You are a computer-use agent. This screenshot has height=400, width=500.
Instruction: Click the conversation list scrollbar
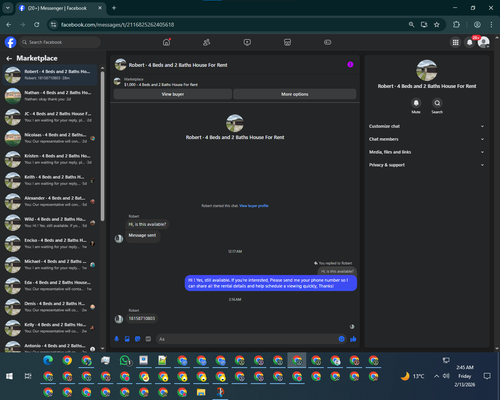pos(102,147)
